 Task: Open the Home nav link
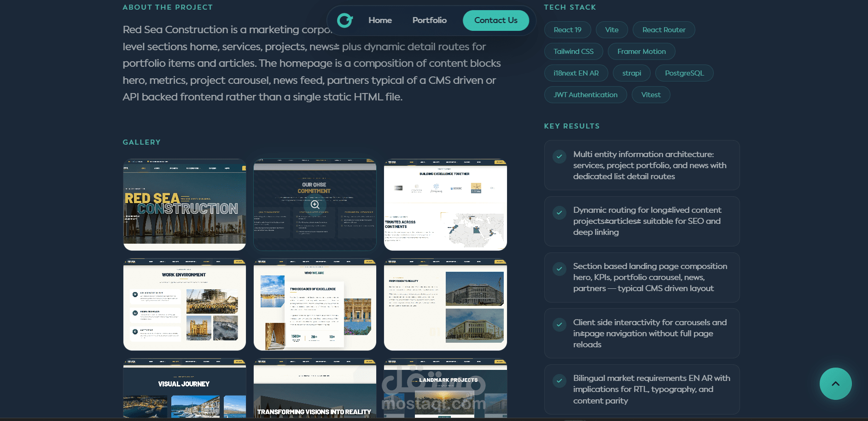[380, 20]
